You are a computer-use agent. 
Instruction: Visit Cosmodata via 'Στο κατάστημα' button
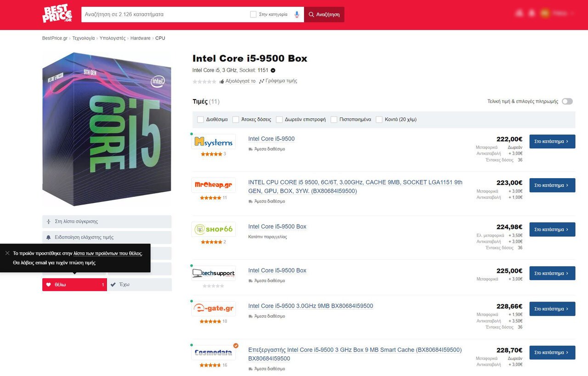coord(552,353)
